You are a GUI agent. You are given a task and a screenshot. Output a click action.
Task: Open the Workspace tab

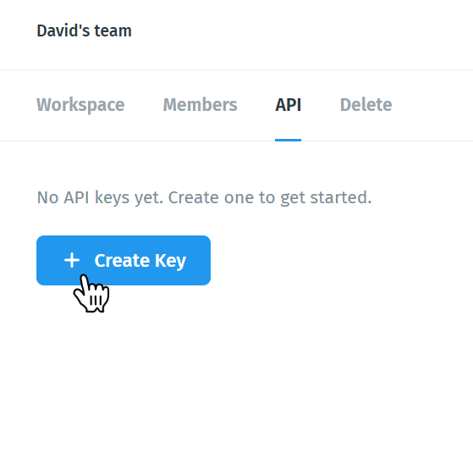point(80,105)
